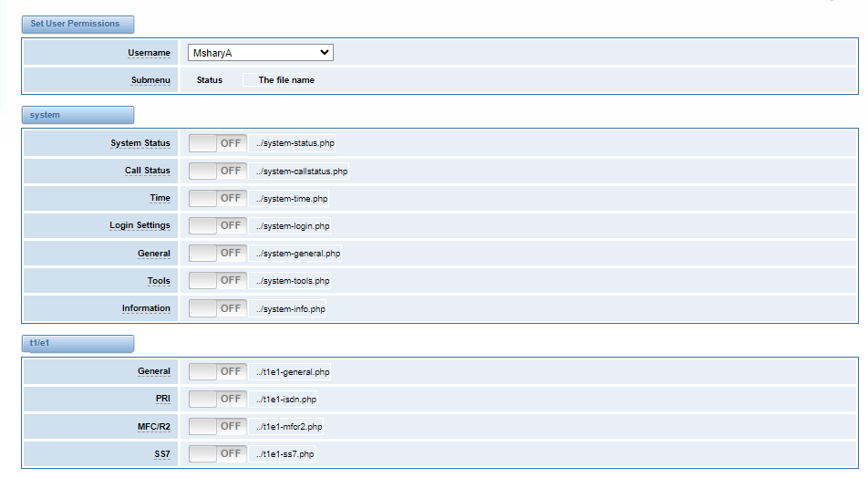Click the System Status label
Viewport: 868px width, 478px height.
coord(140,143)
